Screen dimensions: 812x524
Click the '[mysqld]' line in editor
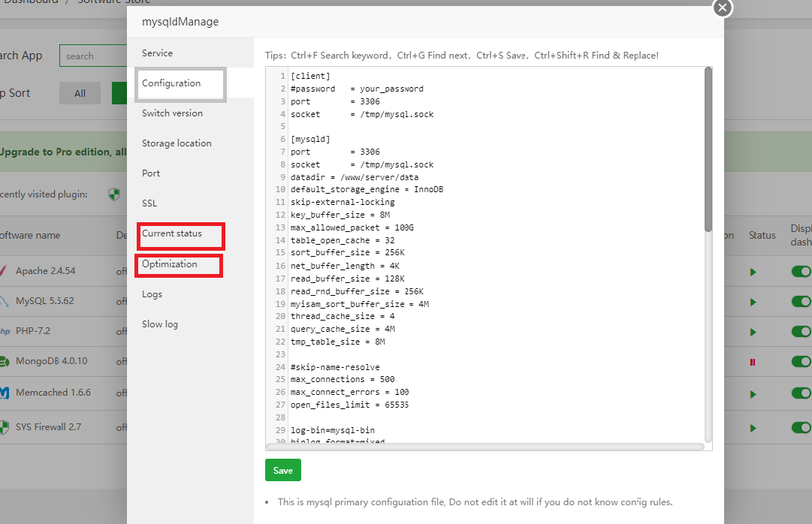click(310, 140)
